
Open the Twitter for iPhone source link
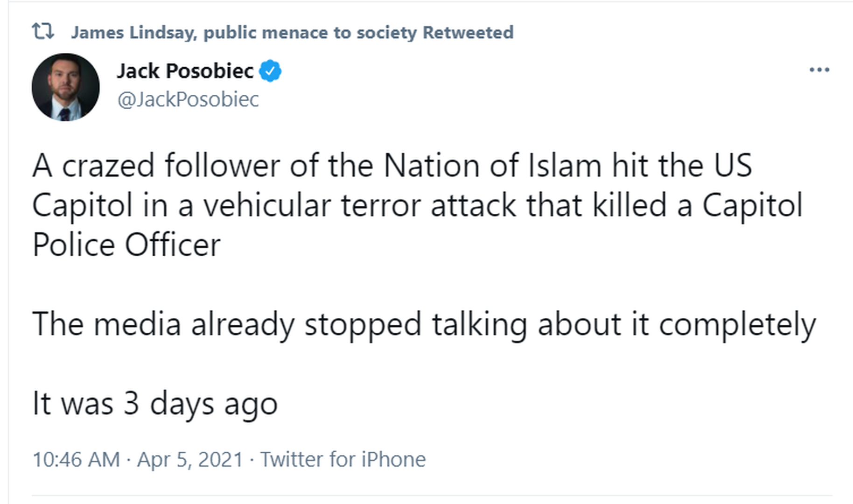(x=343, y=459)
